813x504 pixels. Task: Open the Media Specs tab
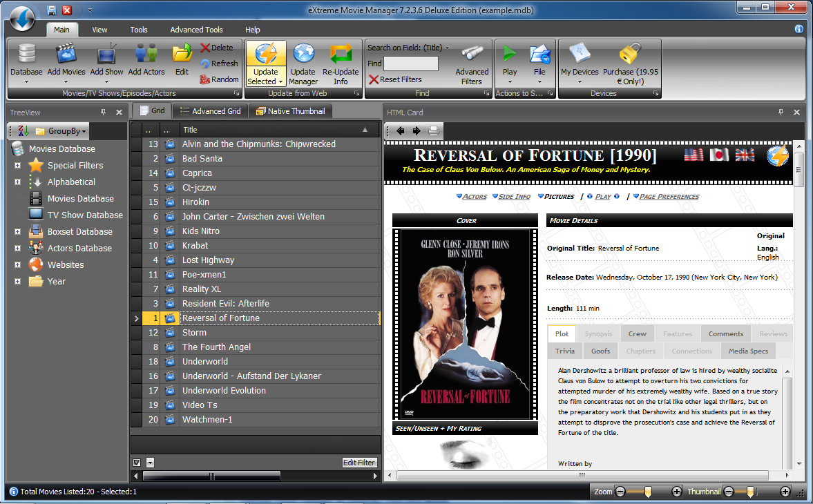point(748,351)
